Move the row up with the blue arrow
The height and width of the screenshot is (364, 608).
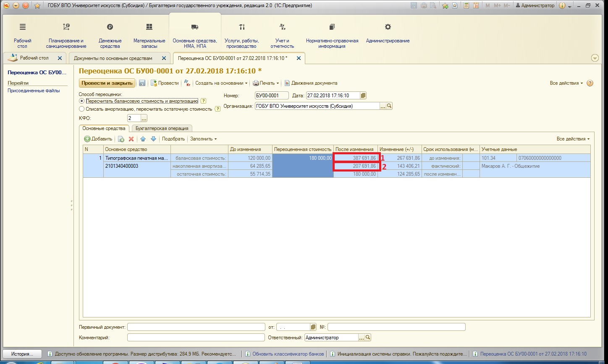143,139
